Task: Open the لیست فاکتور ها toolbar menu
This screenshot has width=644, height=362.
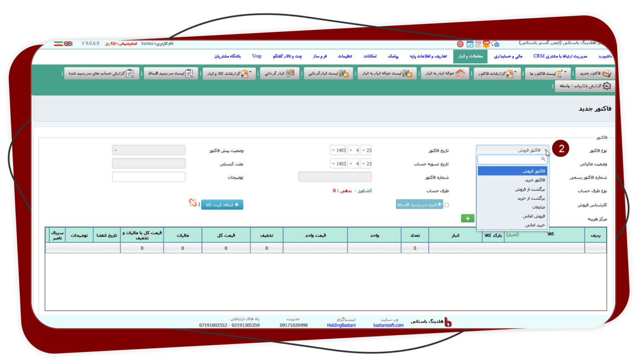Action: point(548,73)
